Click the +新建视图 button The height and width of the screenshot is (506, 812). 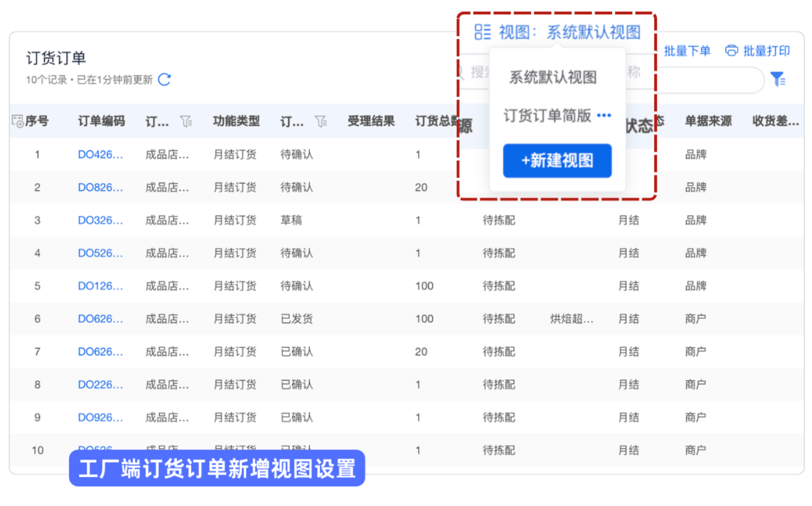click(557, 161)
